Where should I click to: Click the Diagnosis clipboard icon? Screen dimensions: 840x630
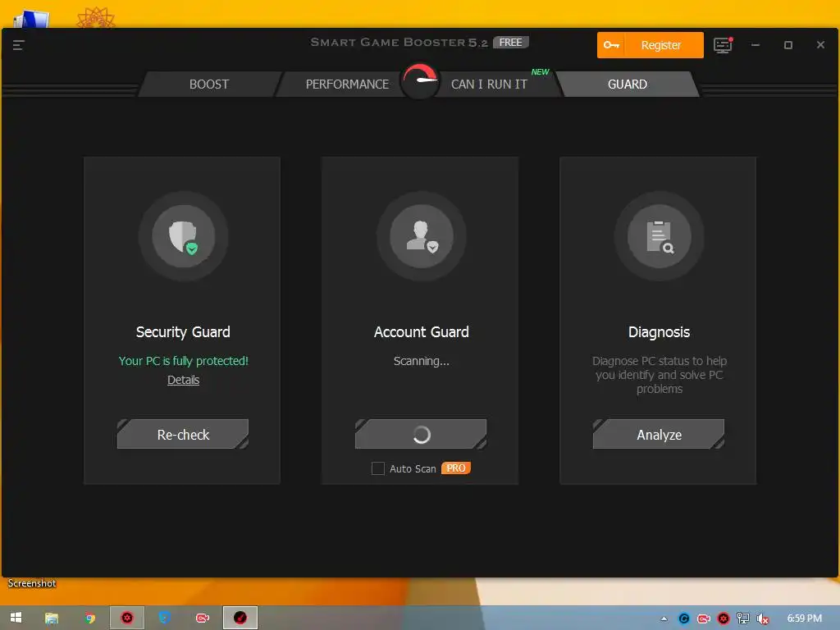pos(659,236)
